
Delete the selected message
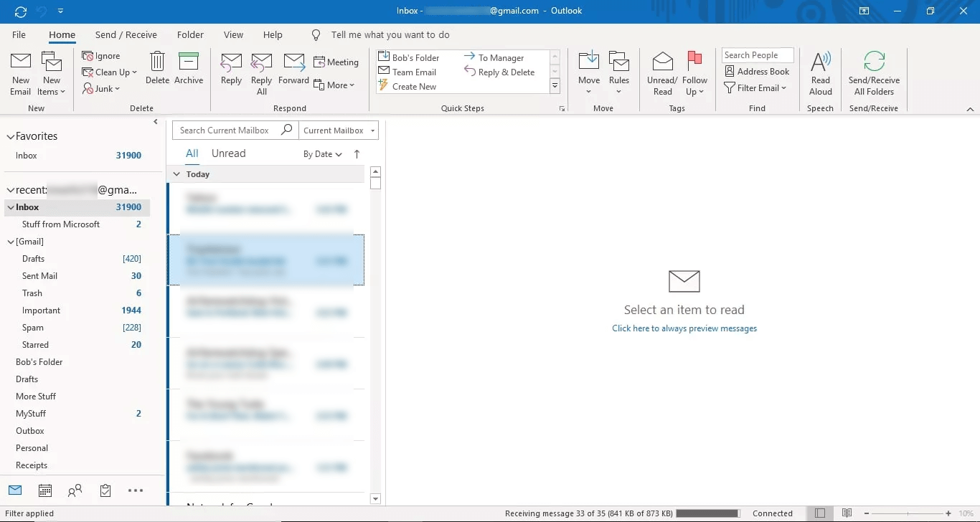157,69
